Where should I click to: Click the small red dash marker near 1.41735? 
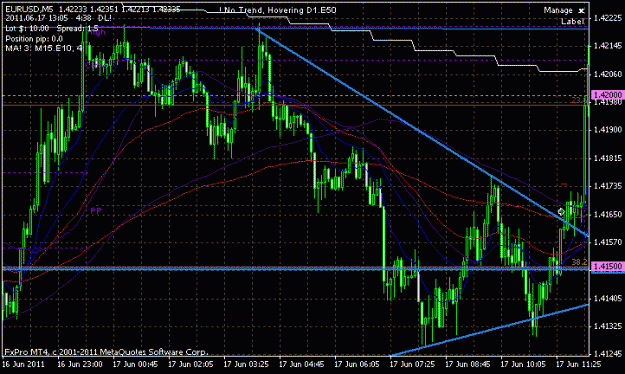[564, 184]
